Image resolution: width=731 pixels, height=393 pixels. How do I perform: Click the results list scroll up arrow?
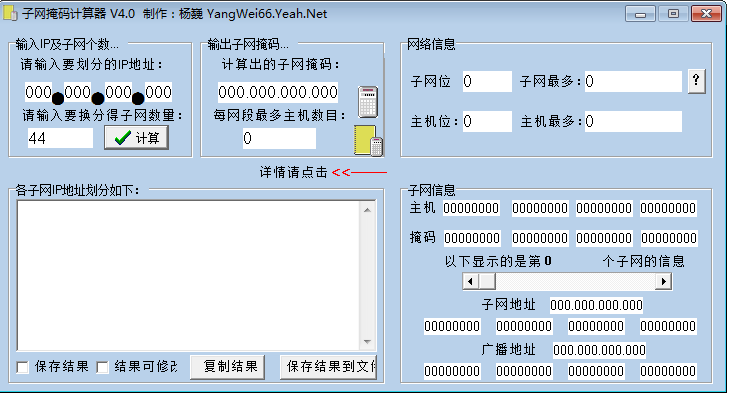pyautogui.click(x=367, y=210)
